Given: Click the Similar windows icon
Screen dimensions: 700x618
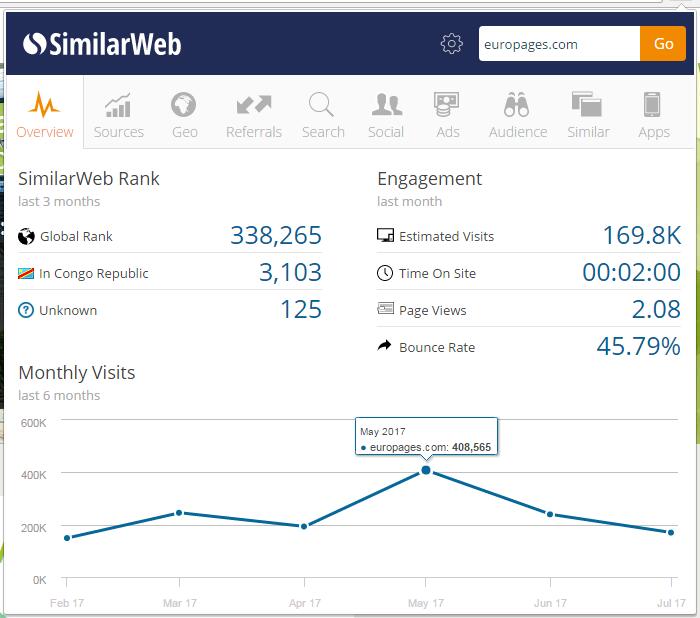Looking at the screenshot, I should coord(587,105).
